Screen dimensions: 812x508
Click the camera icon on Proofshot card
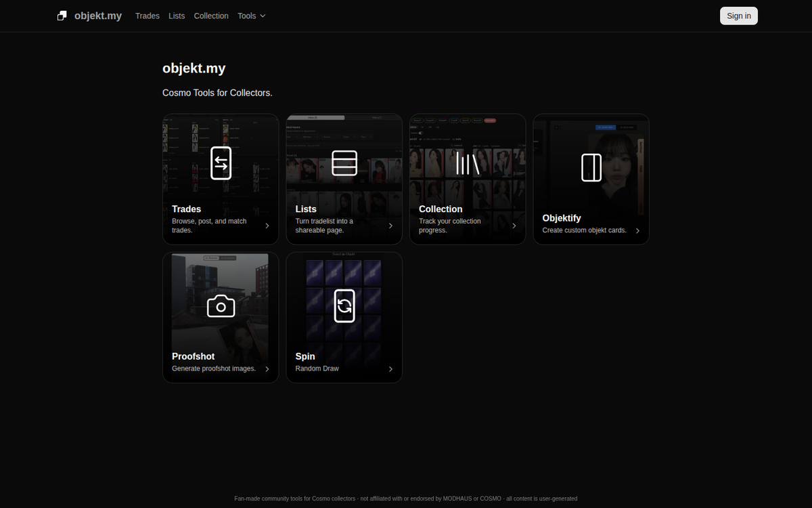coord(221,306)
